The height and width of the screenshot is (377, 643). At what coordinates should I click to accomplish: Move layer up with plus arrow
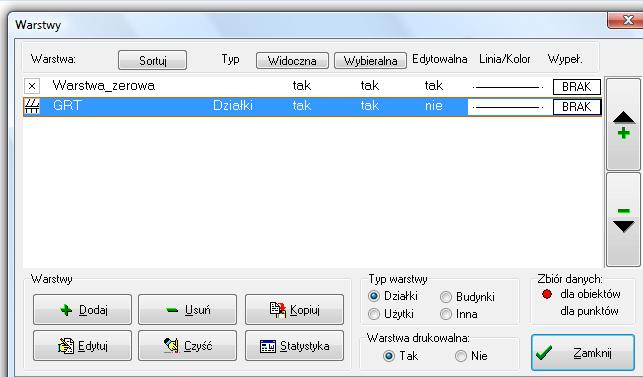pos(623,124)
